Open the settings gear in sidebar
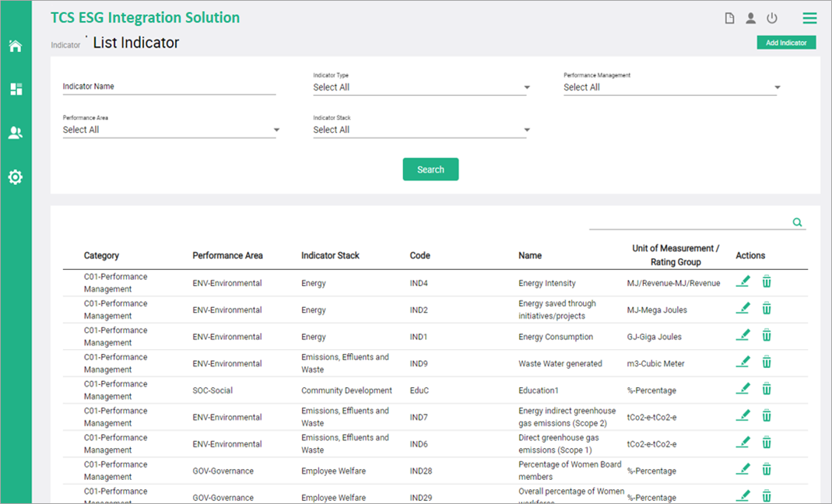 tap(16, 177)
